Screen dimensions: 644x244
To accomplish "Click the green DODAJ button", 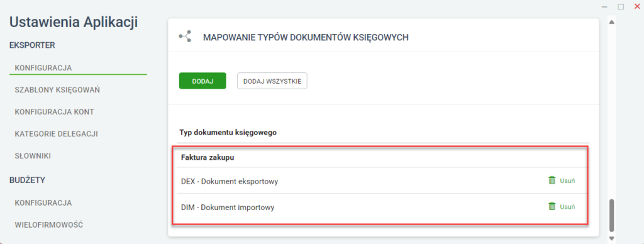I will [203, 81].
